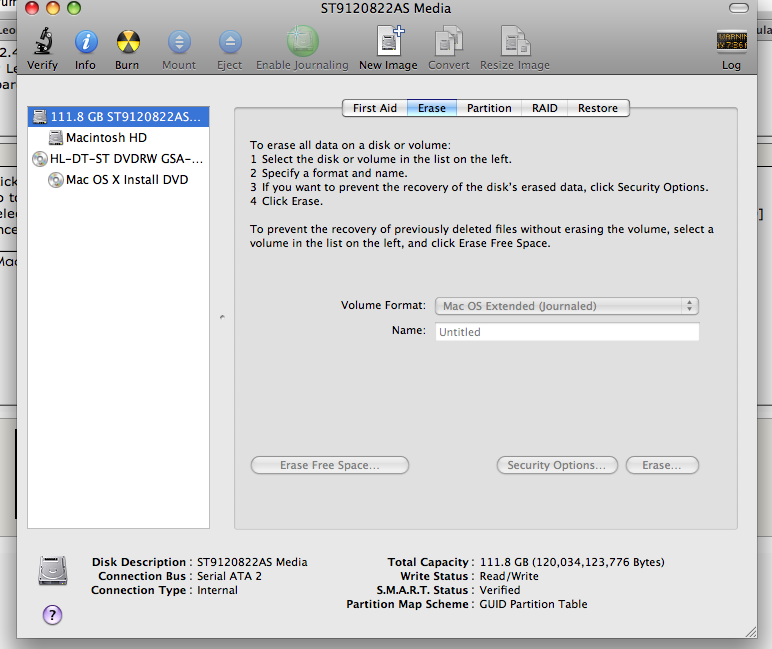Click the Write Status Read/Write text
The height and width of the screenshot is (649, 772).
[x=509, y=576]
